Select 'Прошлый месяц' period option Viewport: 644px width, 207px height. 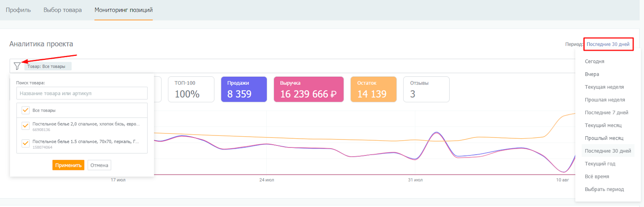click(x=604, y=138)
